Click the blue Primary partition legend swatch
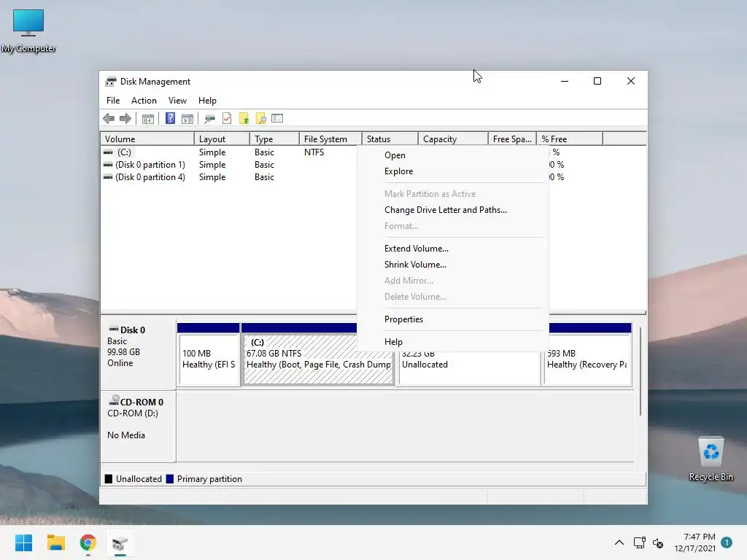Screen dimensions: 747x560 (169, 479)
